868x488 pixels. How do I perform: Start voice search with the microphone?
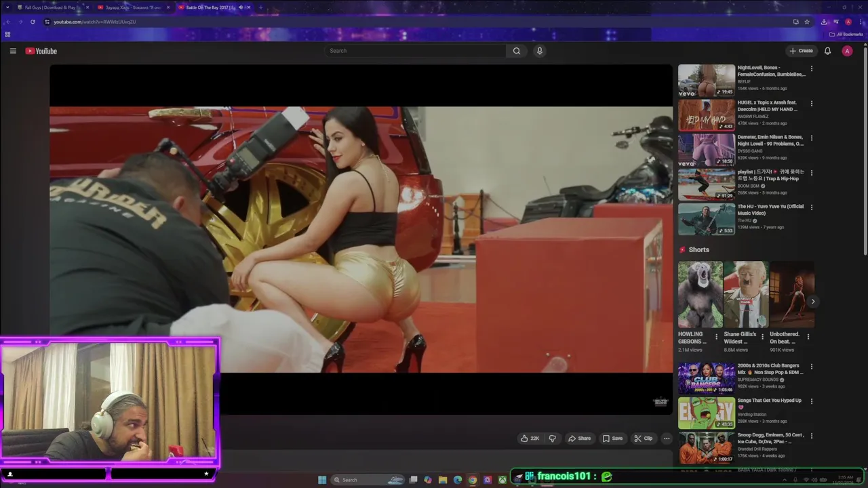(539, 51)
